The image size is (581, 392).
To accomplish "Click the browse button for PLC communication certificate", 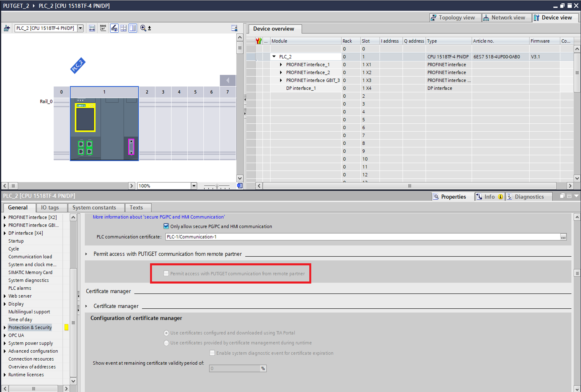I will [563, 237].
